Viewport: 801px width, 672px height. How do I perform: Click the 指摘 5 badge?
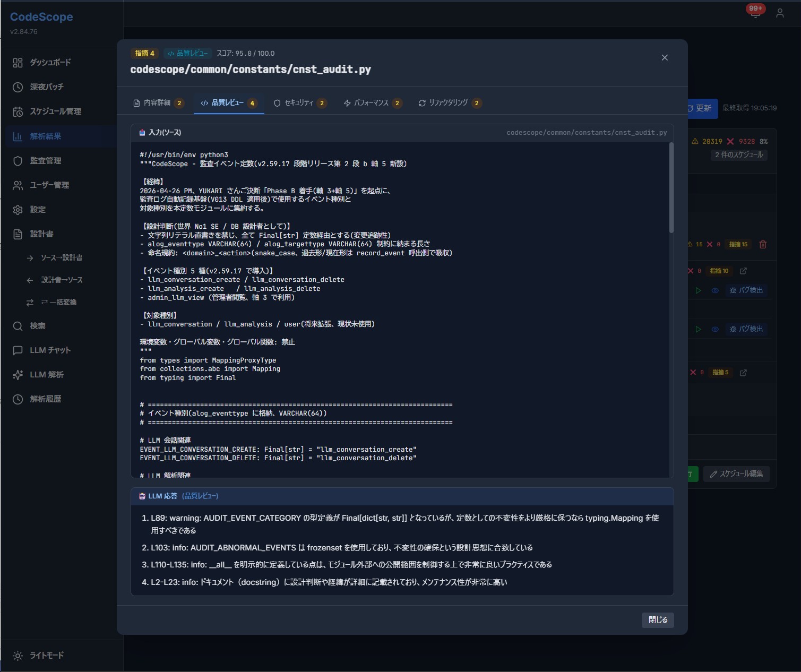(x=720, y=373)
